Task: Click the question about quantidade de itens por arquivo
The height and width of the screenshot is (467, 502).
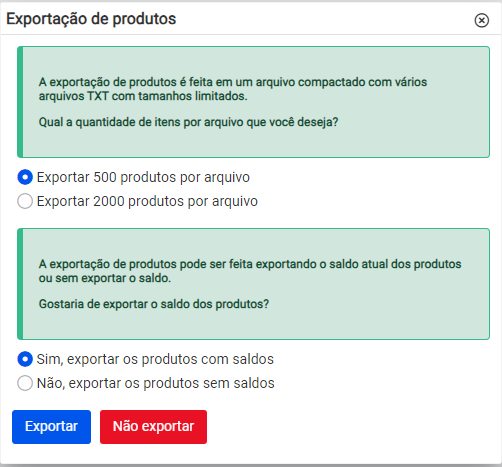Action: [188, 122]
